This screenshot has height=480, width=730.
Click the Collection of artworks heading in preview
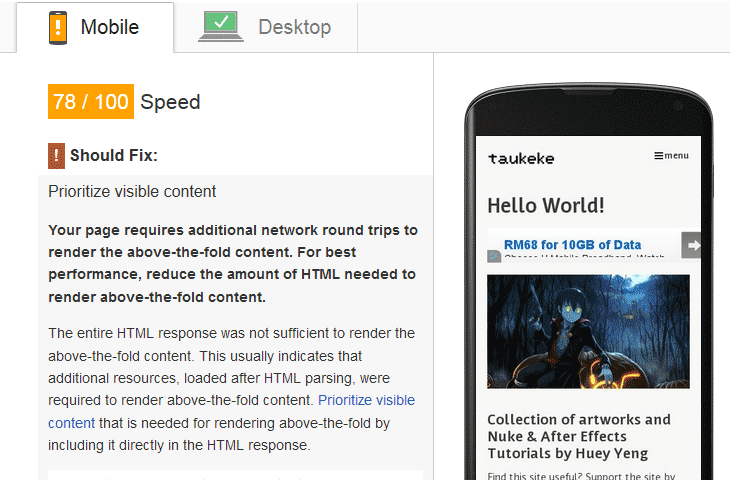click(x=579, y=436)
